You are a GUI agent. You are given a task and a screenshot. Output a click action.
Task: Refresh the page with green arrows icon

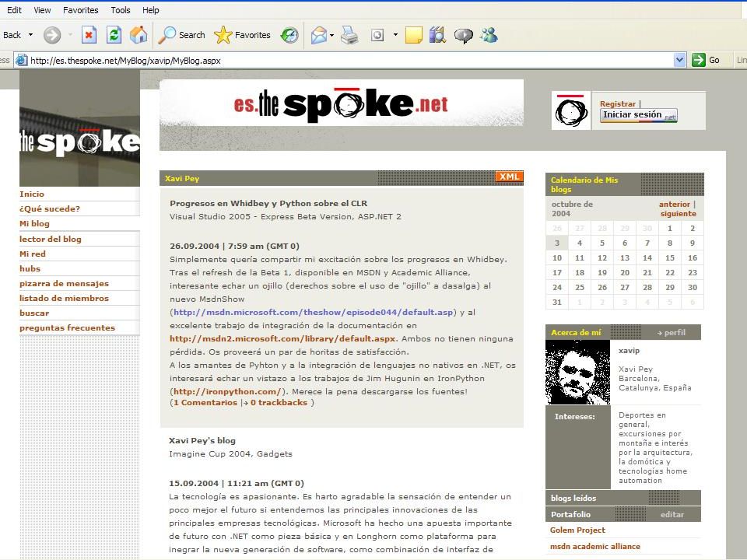[x=114, y=35]
